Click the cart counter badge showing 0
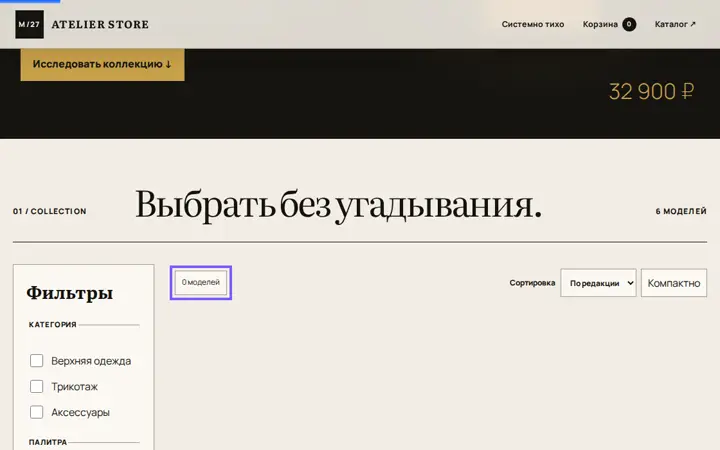 pos(629,24)
